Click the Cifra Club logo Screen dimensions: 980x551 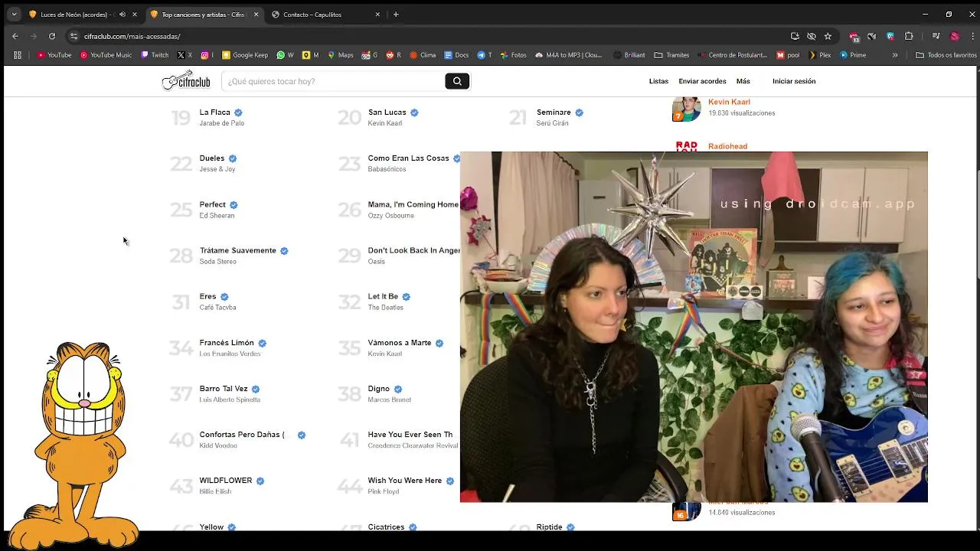(x=186, y=80)
